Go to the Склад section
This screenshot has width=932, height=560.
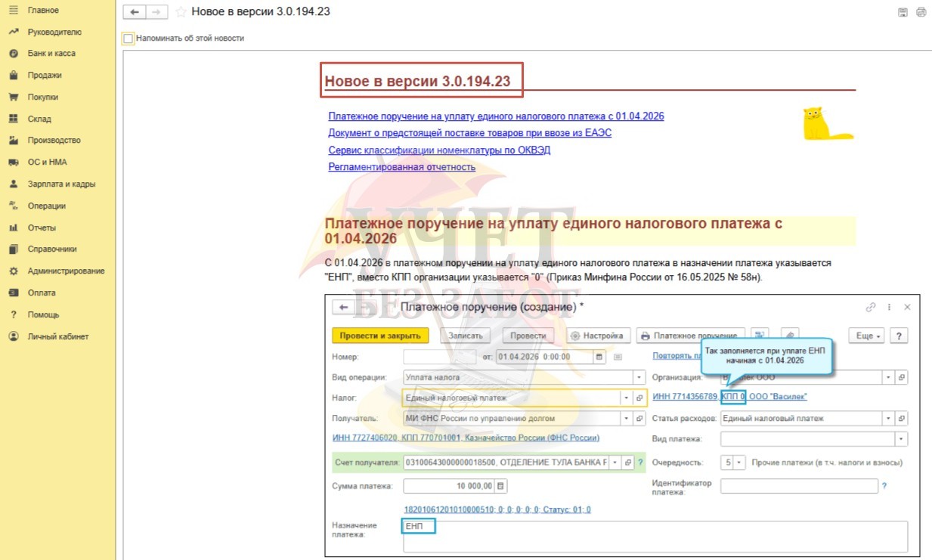[x=39, y=119]
